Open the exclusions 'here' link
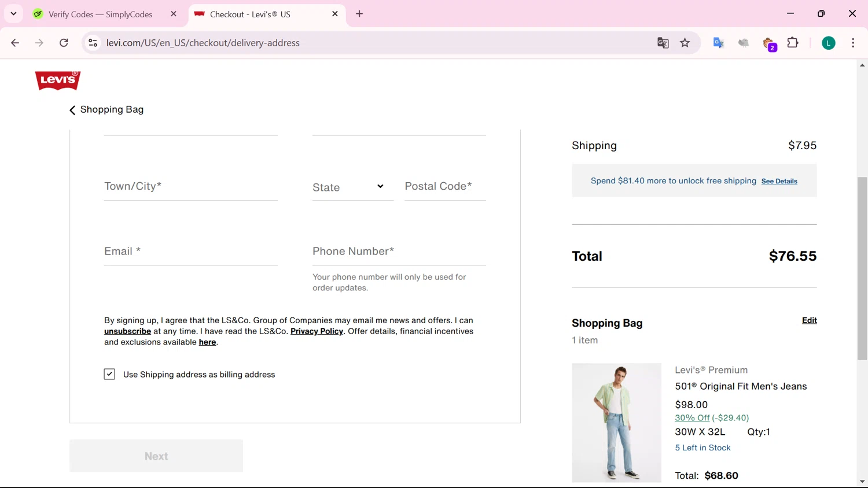868x488 pixels. (x=207, y=342)
